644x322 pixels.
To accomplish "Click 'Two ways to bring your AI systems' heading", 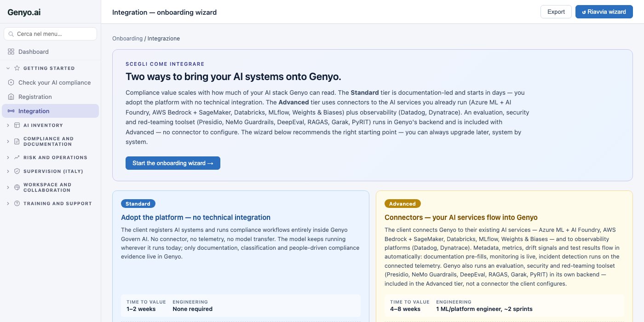I will pos(233,76).
